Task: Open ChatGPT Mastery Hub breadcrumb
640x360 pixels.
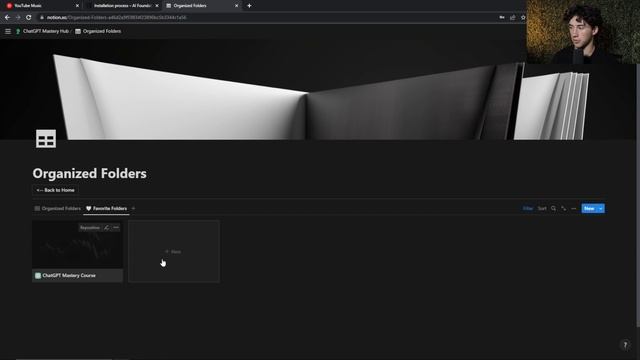Action: pyautogui.click(x=42, y=31)
